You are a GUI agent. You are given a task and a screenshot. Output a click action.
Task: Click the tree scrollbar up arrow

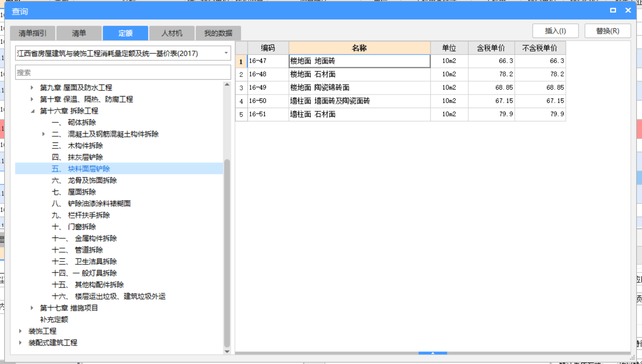point(227,85)
